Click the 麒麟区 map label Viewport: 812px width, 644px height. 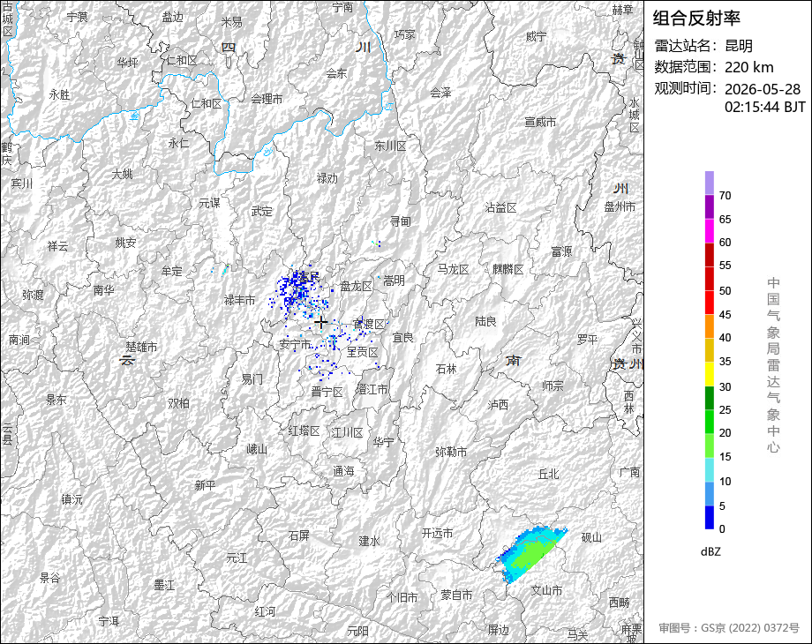(508, 269)
